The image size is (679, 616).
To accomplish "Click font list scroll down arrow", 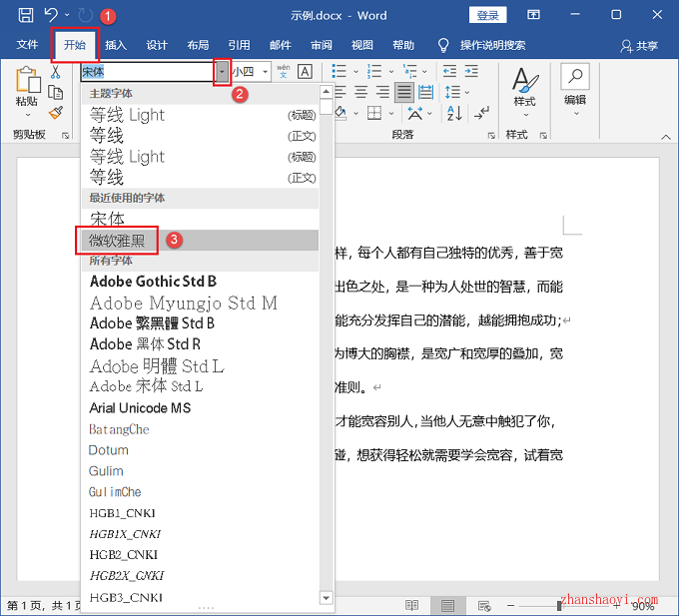I will [x=326, y=598].
